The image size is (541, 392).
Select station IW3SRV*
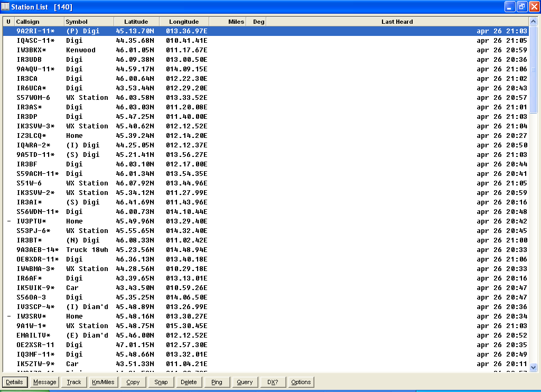pos(266,316)
